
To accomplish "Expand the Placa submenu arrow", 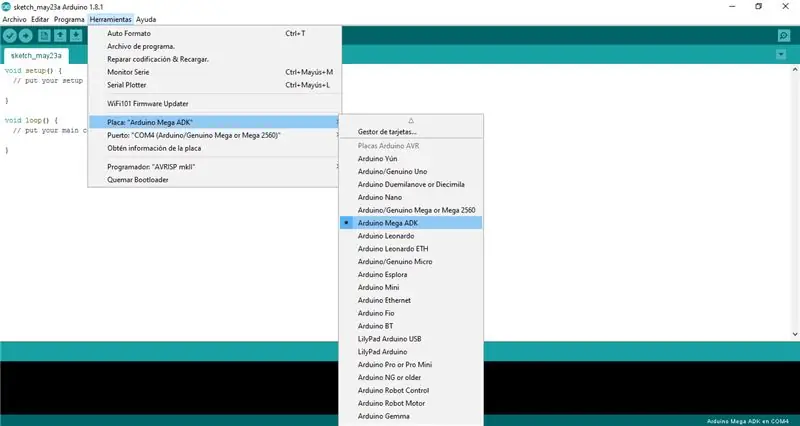I will pos(337,122).
